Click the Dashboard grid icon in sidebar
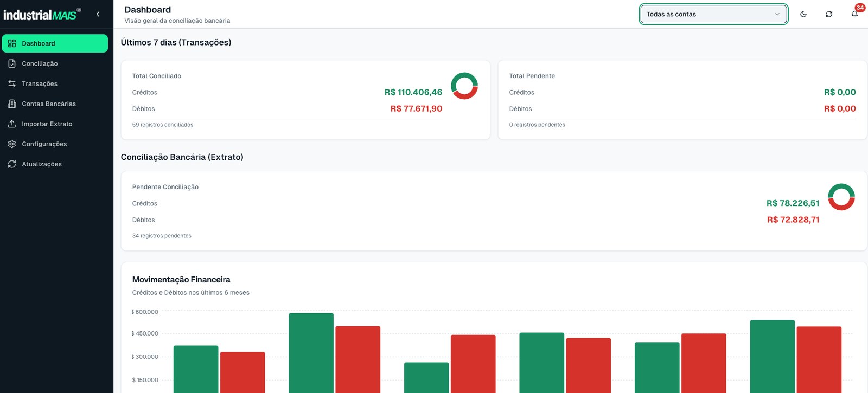The height and width of the screenshot is (393, 868). click(x=12, y=43)
